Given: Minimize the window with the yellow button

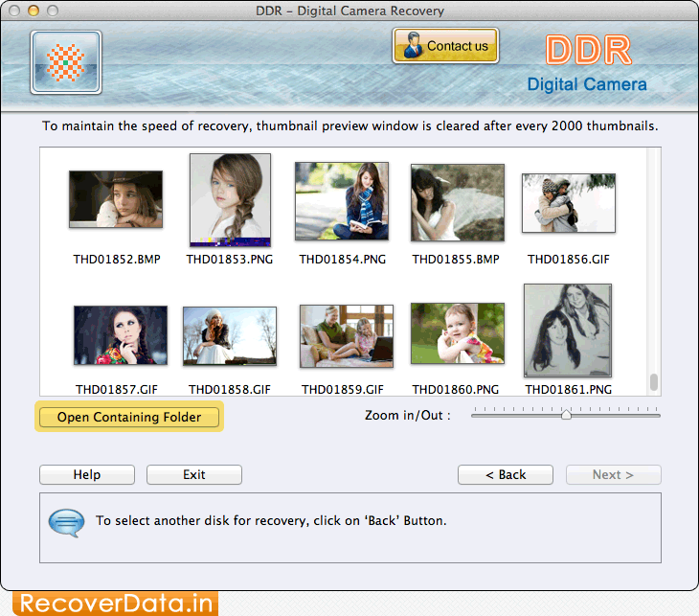Looking at the screenshot, I should pos(34,11).
